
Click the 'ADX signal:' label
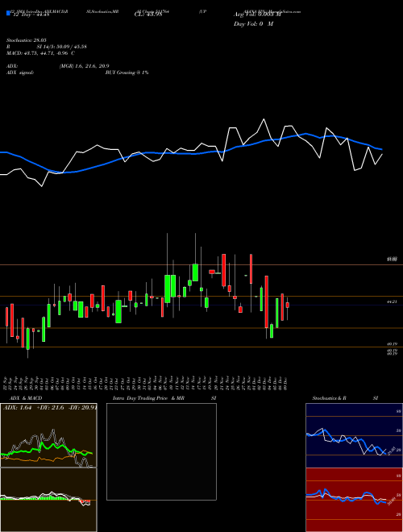(20, 73)
